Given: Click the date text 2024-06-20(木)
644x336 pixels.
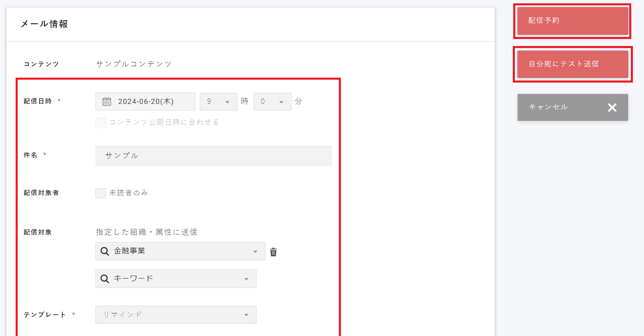Looking at the screenshot, I should [x=146, y=101].
